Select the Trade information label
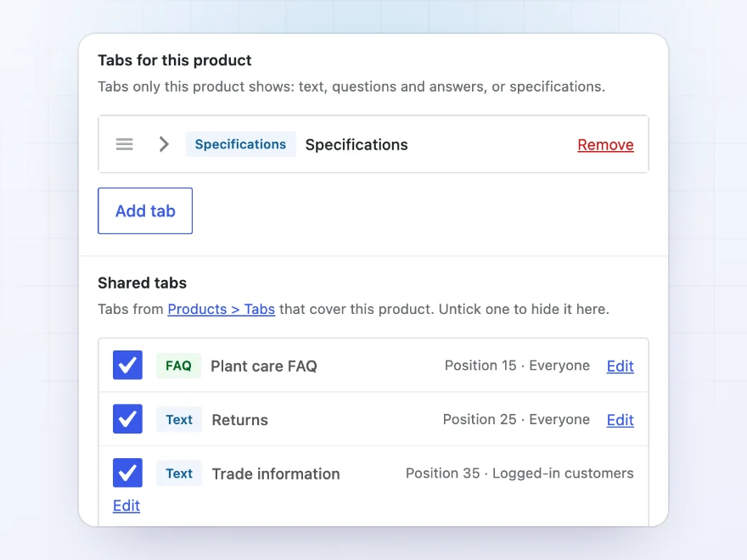 [276, 473]
